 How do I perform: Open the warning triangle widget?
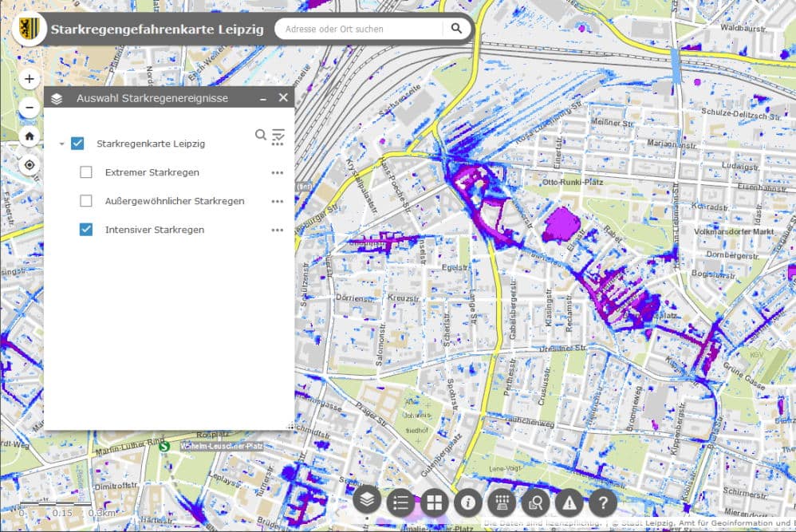[569, 502]
